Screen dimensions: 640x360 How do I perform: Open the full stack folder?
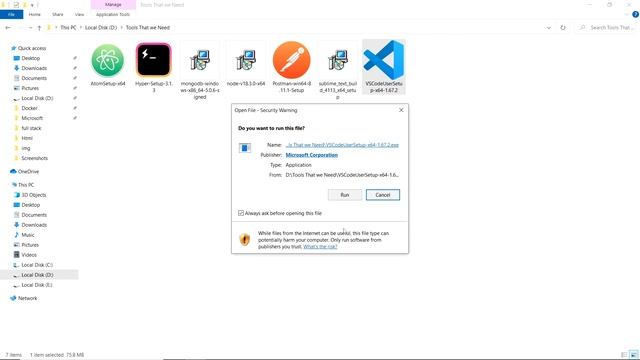[x=31, y=128]
